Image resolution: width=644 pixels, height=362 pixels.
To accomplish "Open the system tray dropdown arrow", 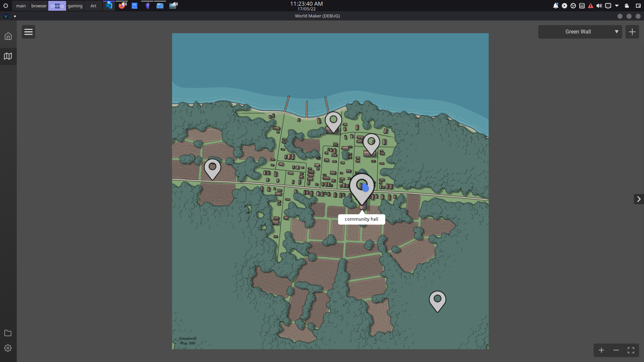I will click(x=617, y=6).
